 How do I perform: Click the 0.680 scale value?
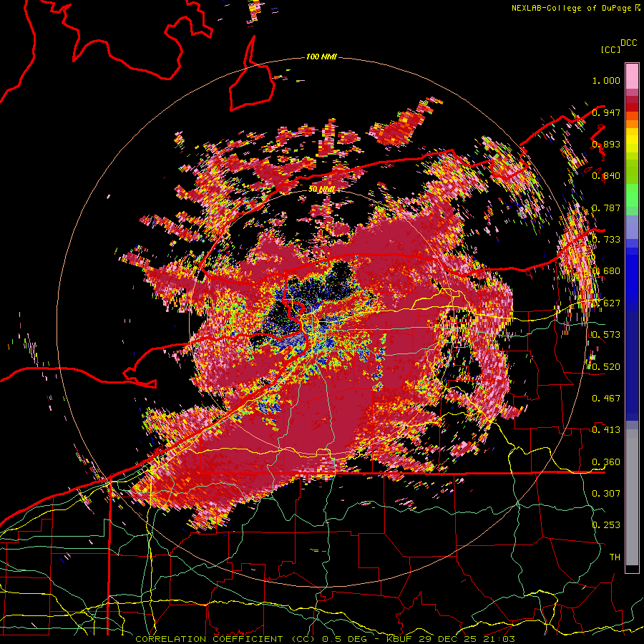(x=606, y=271)
